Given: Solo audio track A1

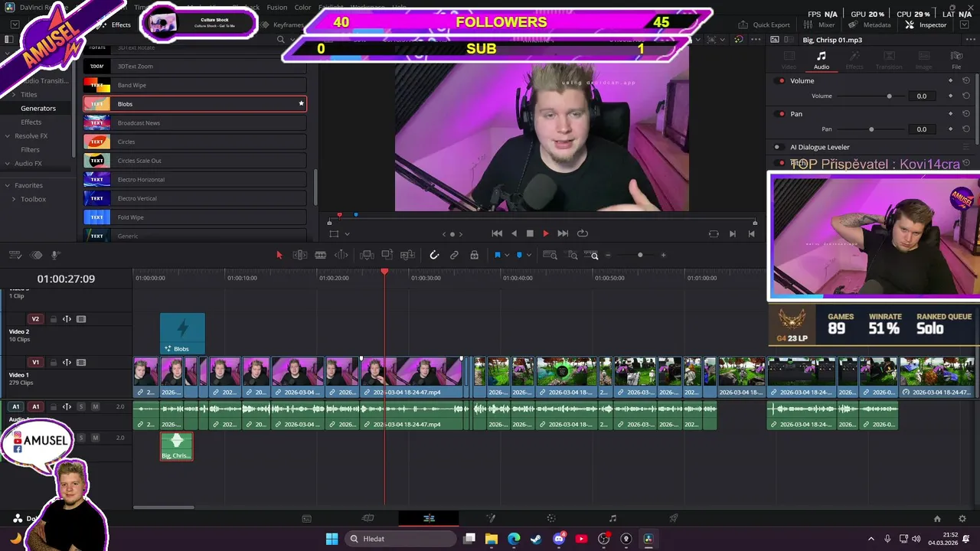Looking at the screenshot, I should click(x=81, y=406).
